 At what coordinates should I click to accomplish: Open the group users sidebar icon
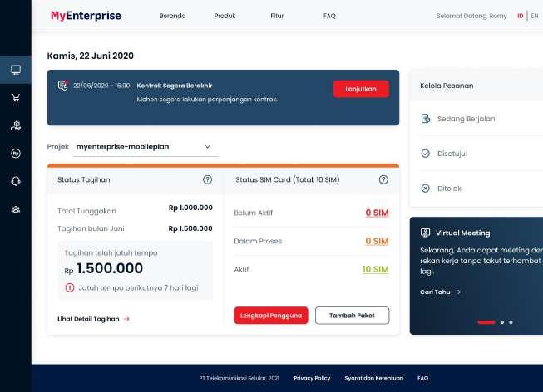click(16, 209)
